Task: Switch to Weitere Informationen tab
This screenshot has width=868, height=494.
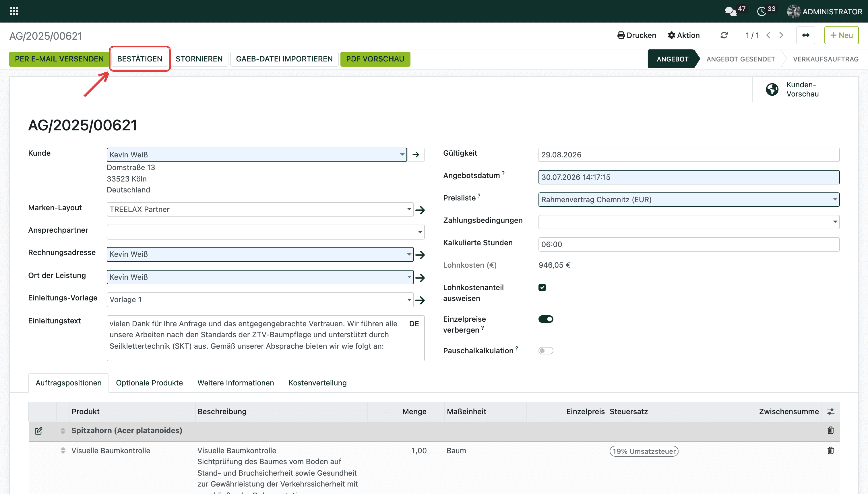Action: point(236,383)
